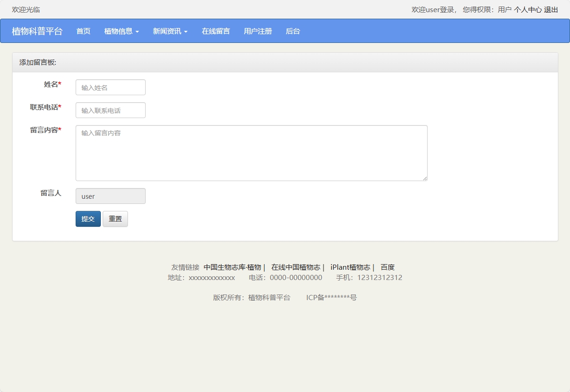Go to 首页 in navigation bar
Screen dimensions: 570x392
pyautogui.click(x=83, y=31)
